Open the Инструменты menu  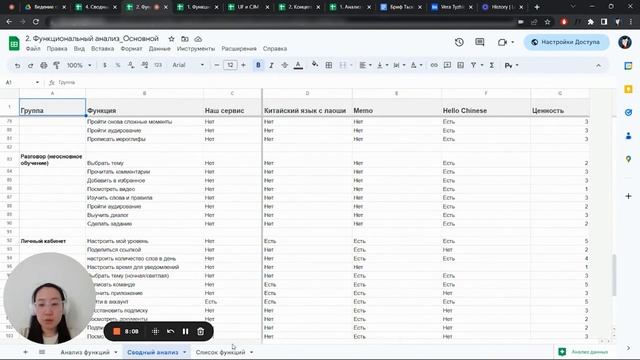click(x=196, y=49)
